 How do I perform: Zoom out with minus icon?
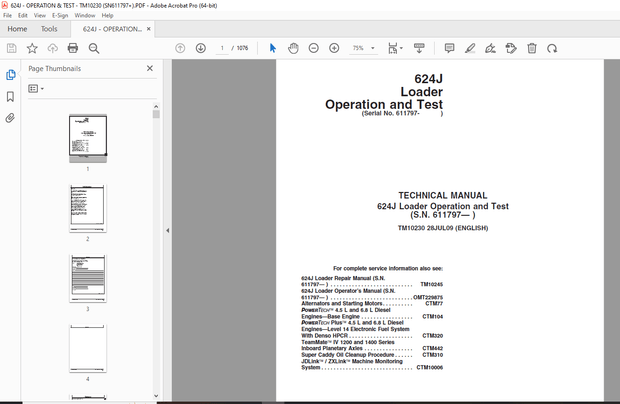314,48
